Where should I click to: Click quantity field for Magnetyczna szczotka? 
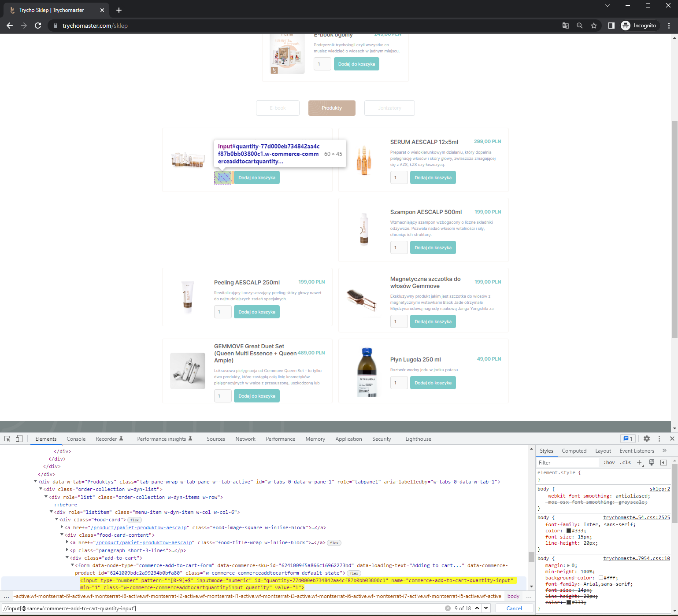pyautogui.click(x=399, y=321)
